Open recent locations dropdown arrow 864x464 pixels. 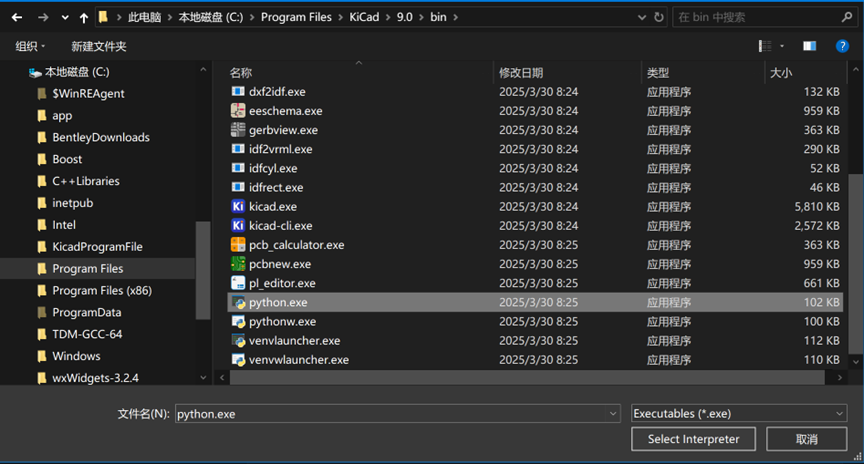tap(65, 18)
